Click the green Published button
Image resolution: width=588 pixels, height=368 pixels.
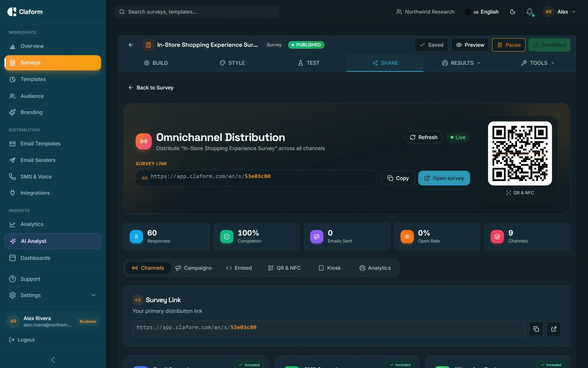[x=549, y=45]
